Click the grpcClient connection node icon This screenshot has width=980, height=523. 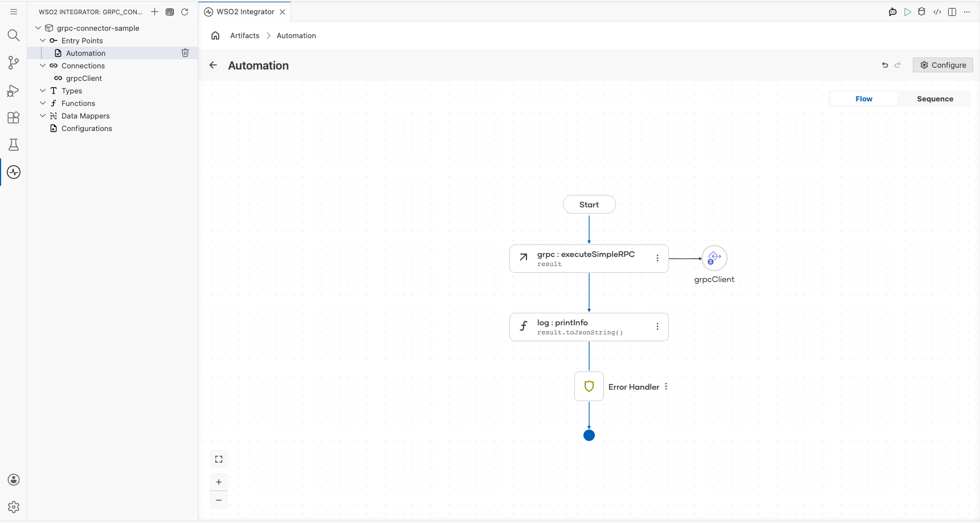714,258
